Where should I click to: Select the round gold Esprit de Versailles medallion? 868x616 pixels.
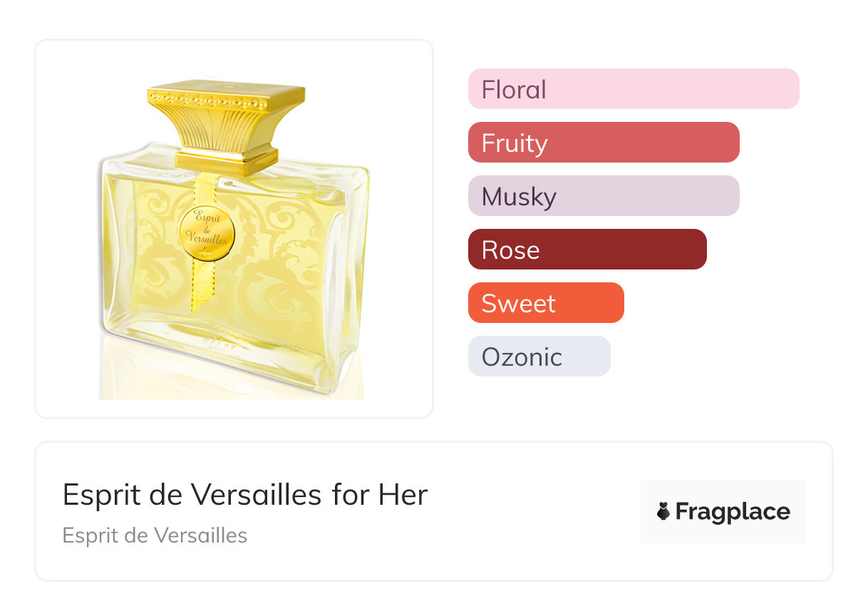pyautogui.click(x=207, y=233)
